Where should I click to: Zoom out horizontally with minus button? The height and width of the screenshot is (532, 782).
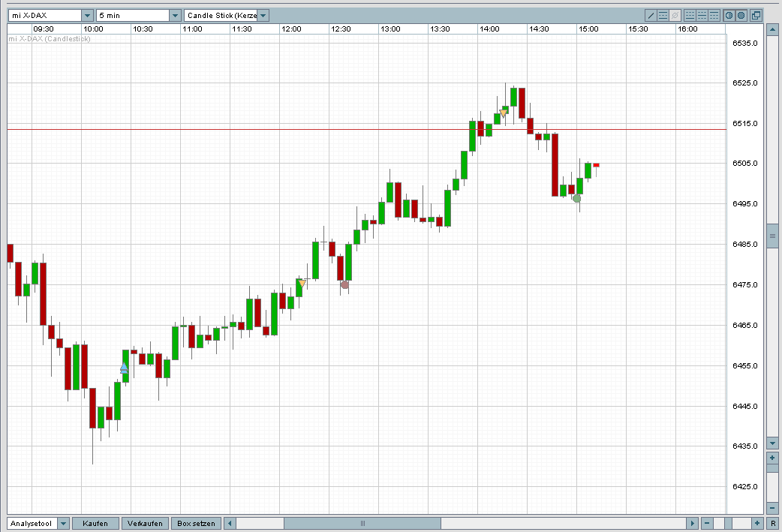(707, 523)
